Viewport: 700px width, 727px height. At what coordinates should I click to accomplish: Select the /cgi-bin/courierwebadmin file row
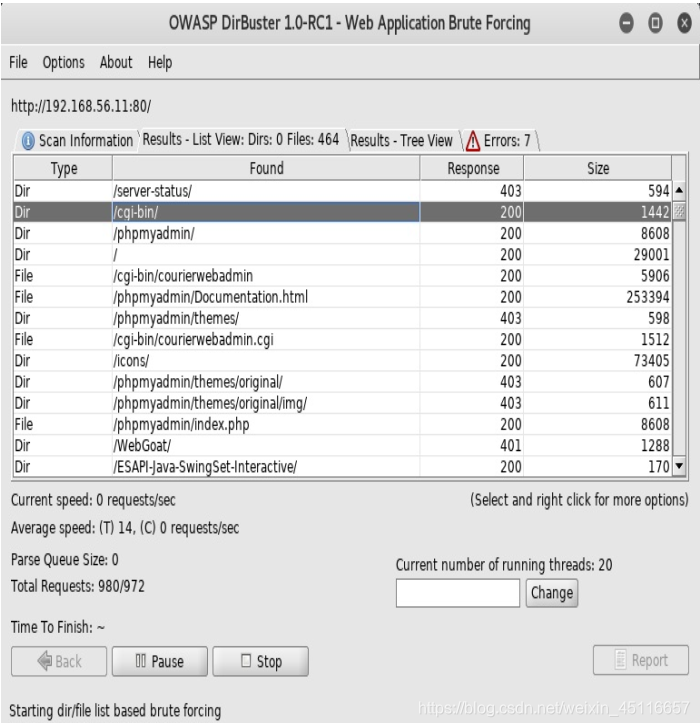click(x=343, y=276)
